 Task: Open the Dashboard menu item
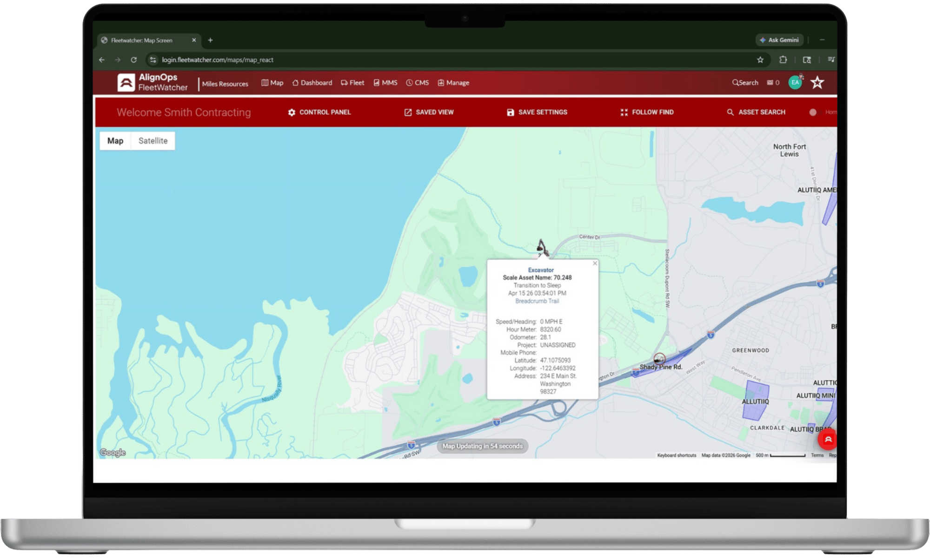click(312, 83)
